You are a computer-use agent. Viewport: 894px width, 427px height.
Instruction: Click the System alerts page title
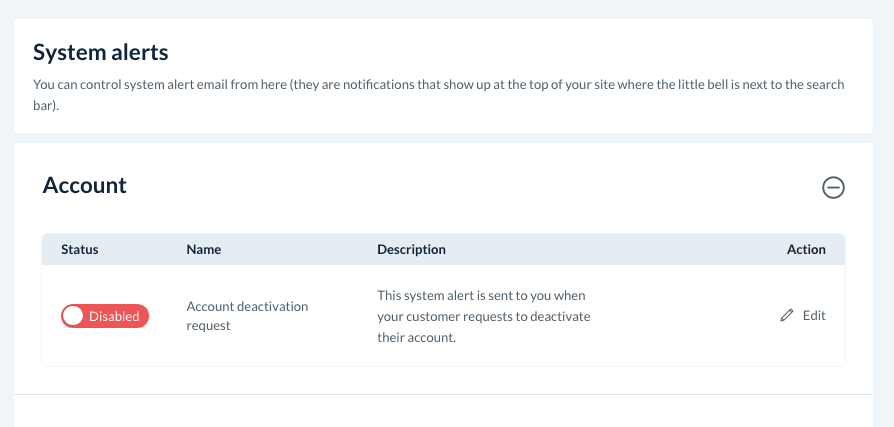101,51
